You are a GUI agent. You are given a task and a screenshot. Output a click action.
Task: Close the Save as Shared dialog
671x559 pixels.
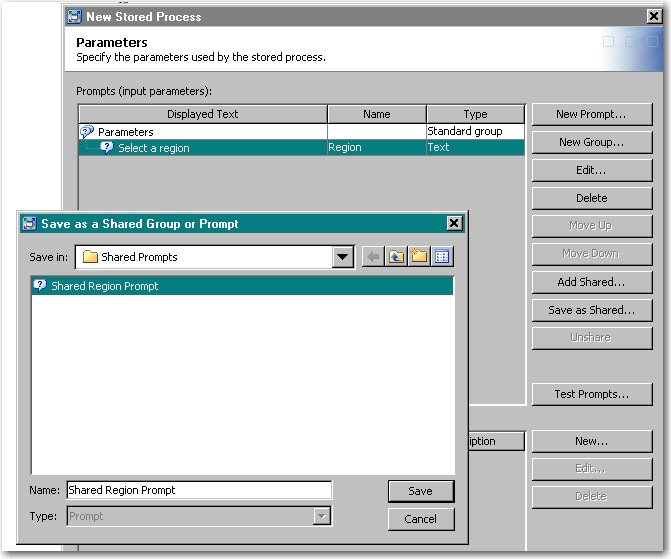[x=454, y=224]
